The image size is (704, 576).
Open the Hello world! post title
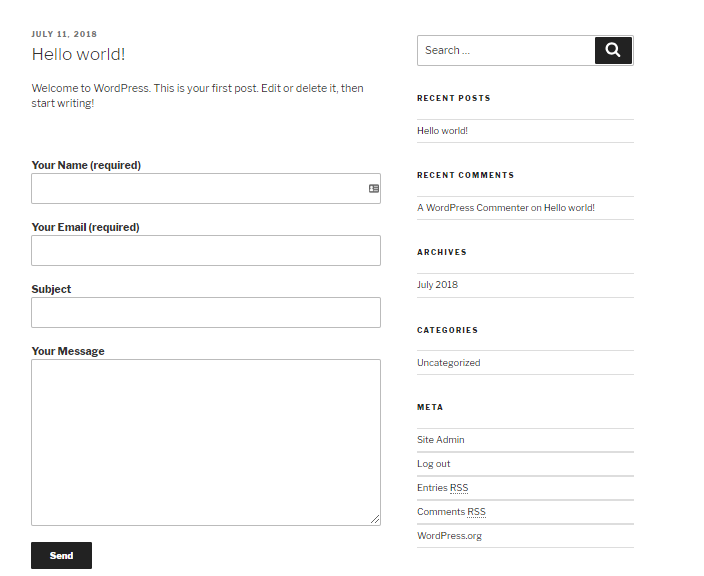click(78, 54)
